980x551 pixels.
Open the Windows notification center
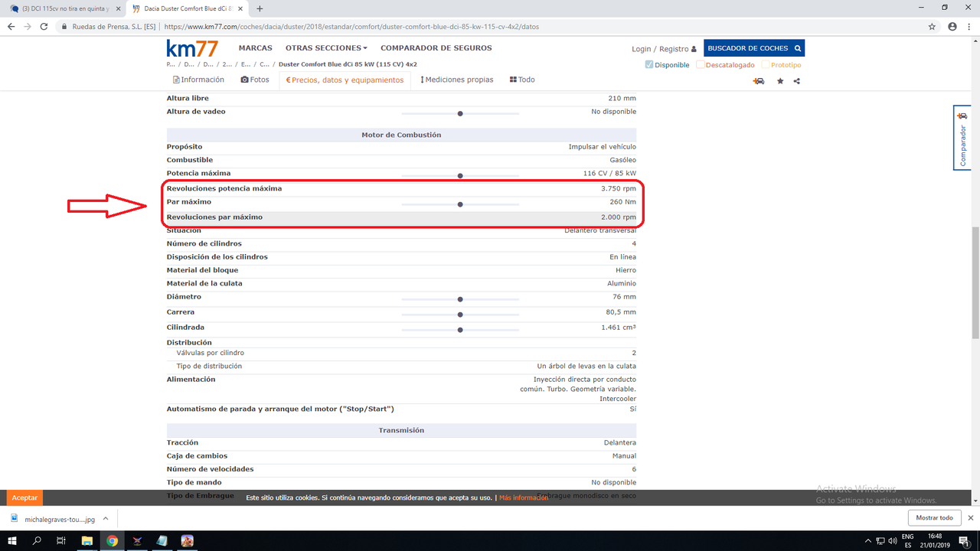point(962,540)
